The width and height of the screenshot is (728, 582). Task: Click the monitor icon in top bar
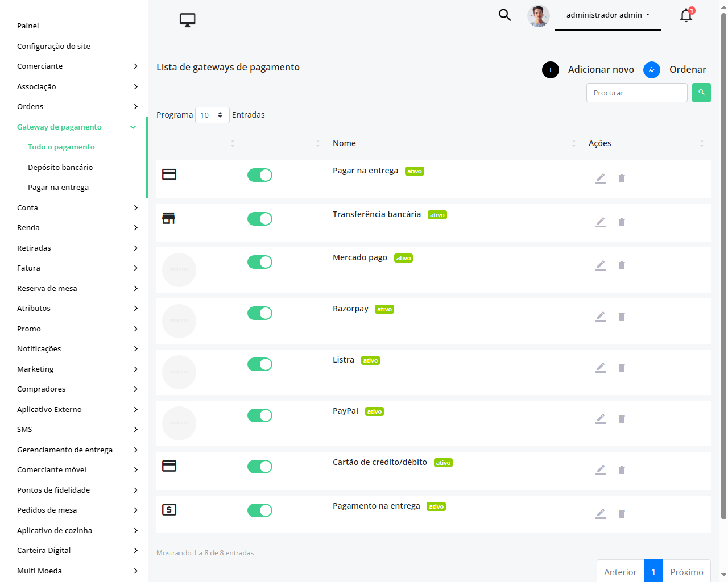point(187,20)
